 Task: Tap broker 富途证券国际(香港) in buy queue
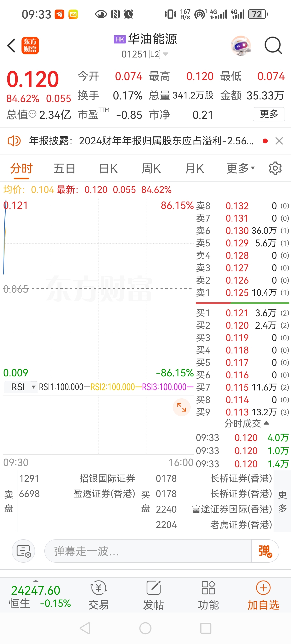214,509
